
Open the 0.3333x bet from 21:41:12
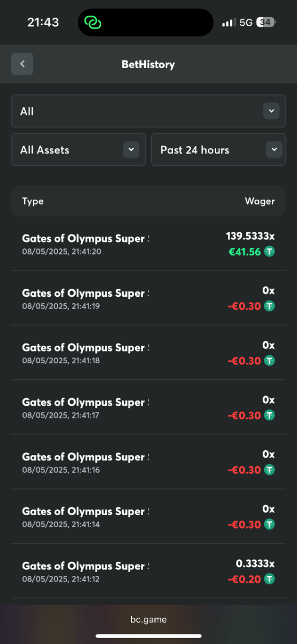[148, 571]
